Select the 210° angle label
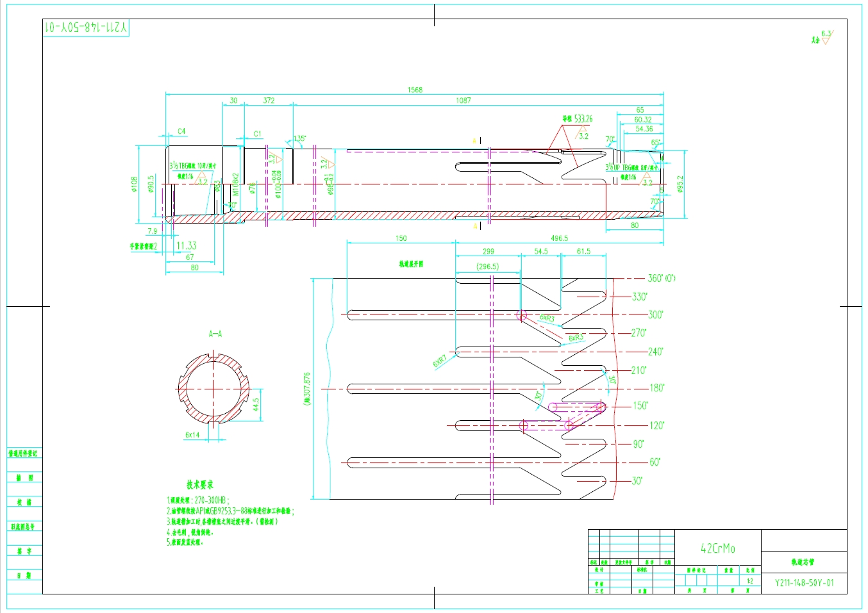868x613 pixels. tap(638, 370)
